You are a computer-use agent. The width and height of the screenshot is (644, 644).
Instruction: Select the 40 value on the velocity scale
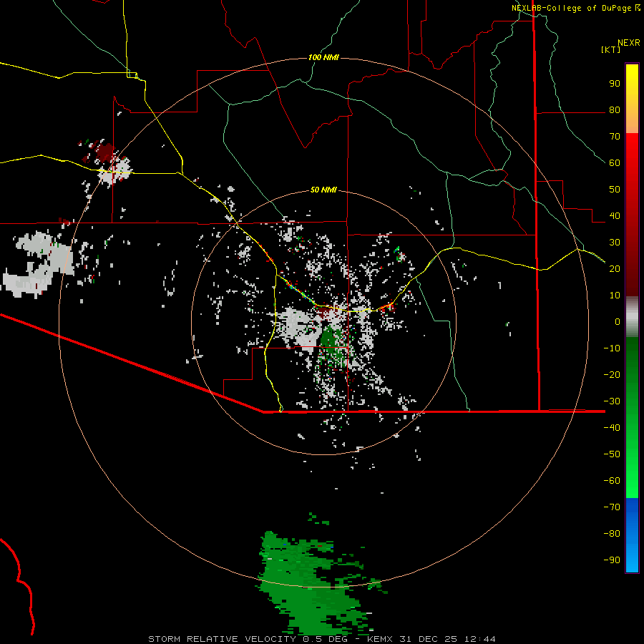click(615, 216)
